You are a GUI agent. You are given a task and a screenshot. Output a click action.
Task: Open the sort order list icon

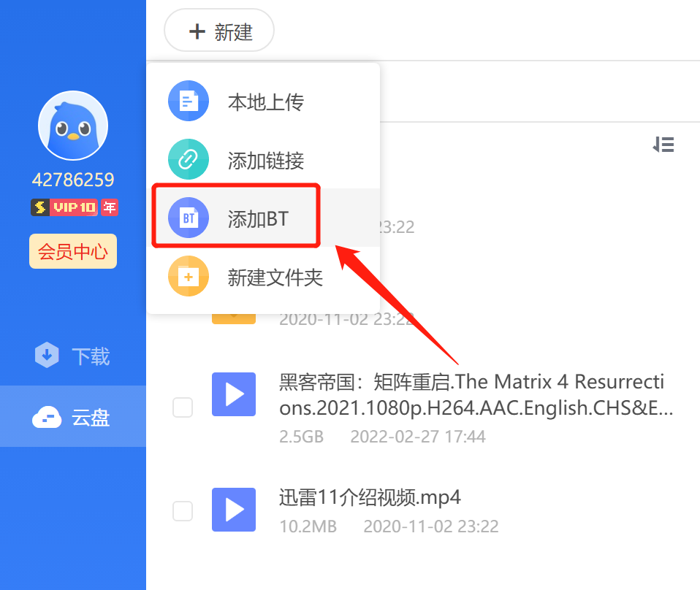pos(663,145)
